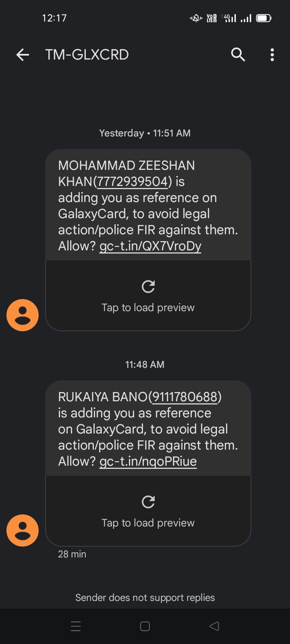The height and width of the screenshot is (644, 290).
Task: Tap the back arrow icon
Action: pyautogui.click(x=23, y=55)
